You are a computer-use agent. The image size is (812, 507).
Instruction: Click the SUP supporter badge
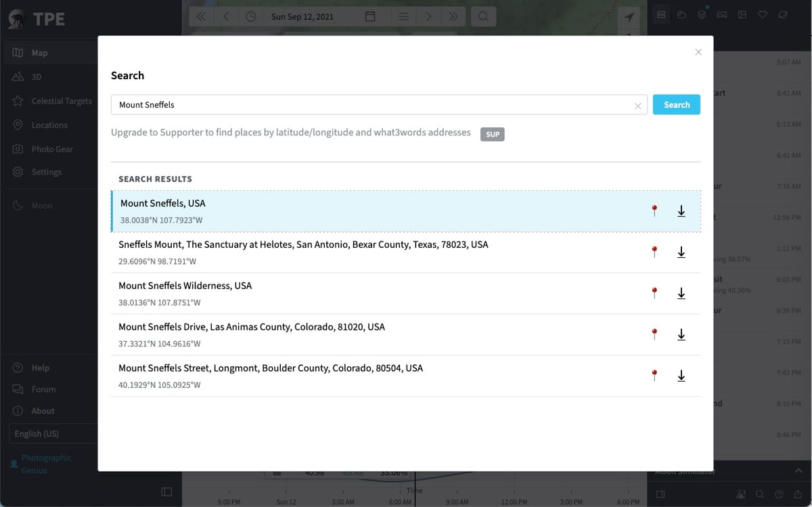click(493, 134)
